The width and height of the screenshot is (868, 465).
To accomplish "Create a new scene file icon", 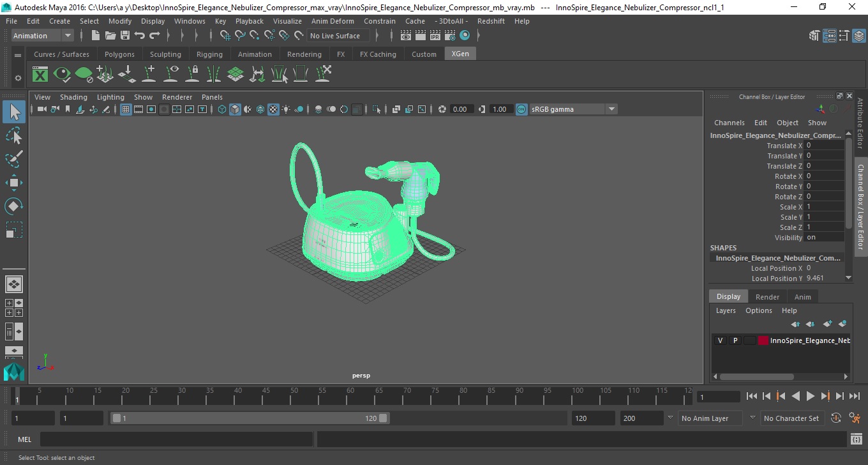I will (96, 36).
